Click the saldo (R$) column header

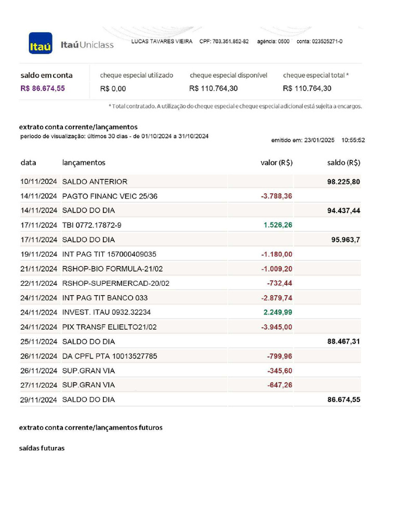343,163
